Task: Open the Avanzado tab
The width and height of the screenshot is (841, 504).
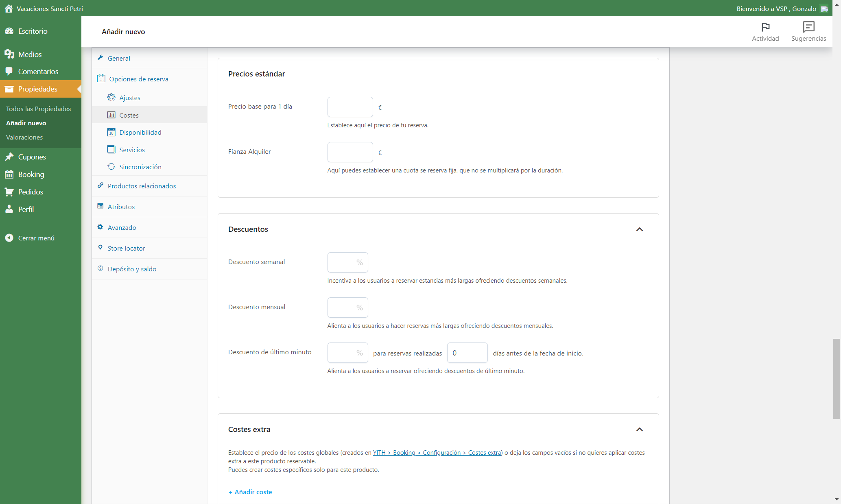Action: [149, 227]
